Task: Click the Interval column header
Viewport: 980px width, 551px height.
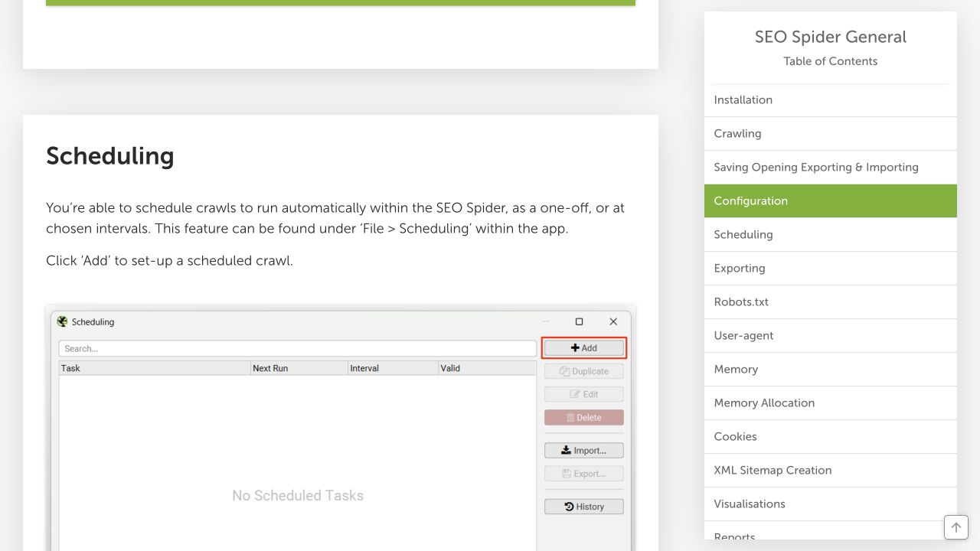Action: 393,368
